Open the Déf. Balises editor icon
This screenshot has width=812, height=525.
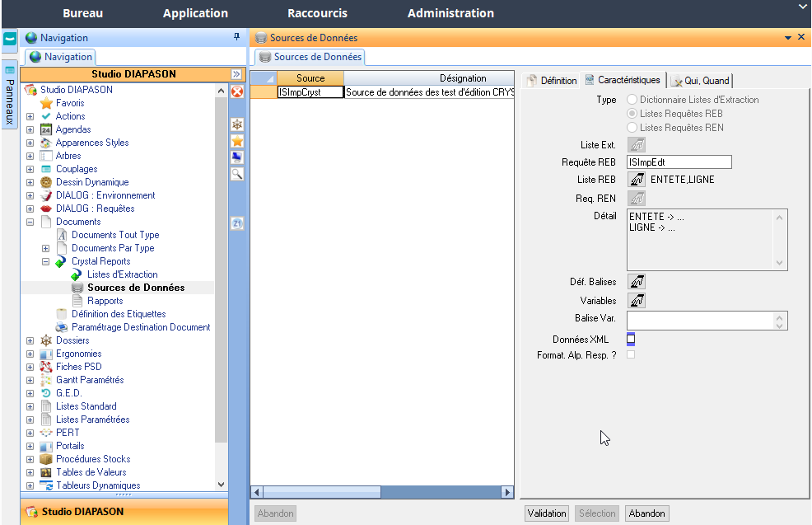click(637, 282)
